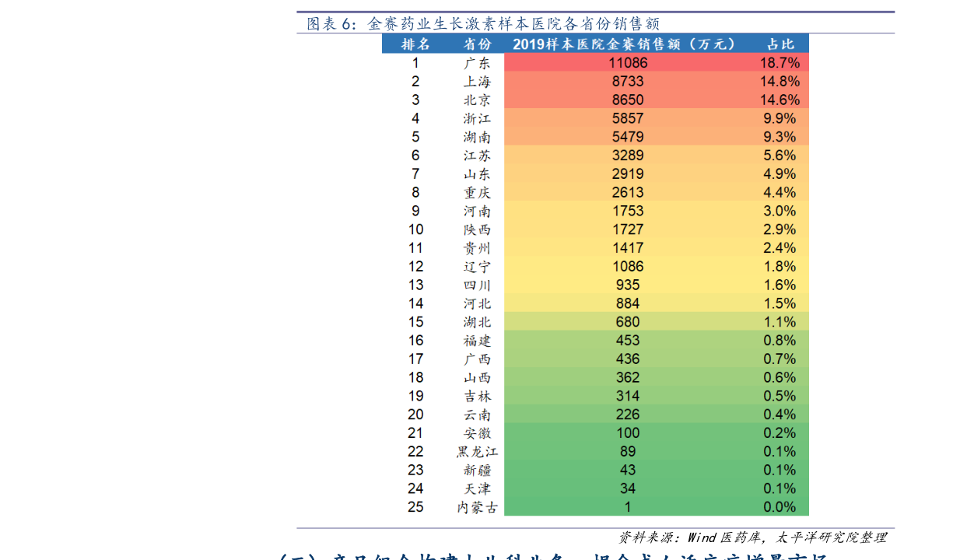Select 辽宁's sales value 1086
This screenshot has width=953, height=560.
click(x=628, y=267)
